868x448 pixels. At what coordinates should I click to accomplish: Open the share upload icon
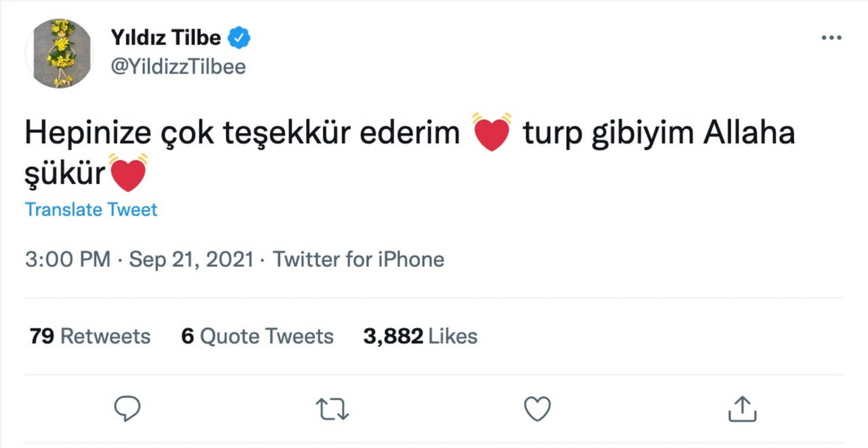(742, 409)
